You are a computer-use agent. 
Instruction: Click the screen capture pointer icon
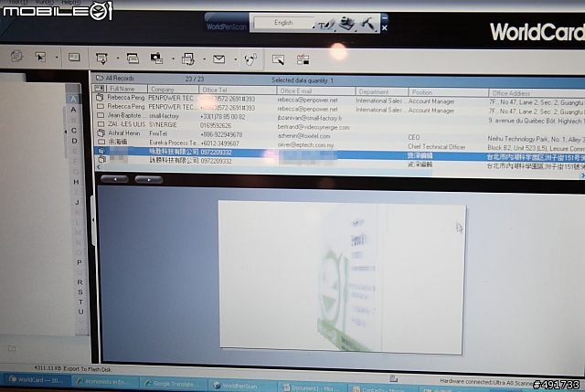[278, 59]
